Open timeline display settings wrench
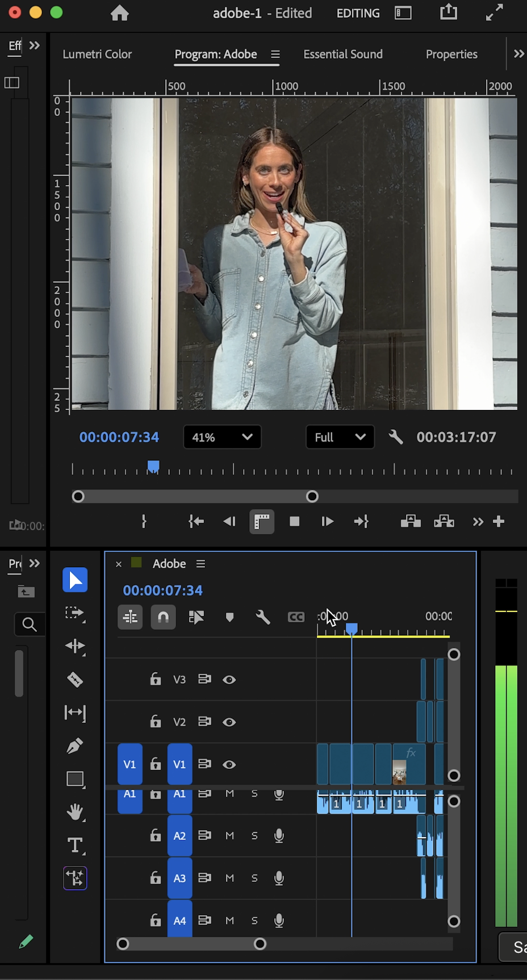This screenshot has height=980, width=527. pyautogui.click(x=262, y=617)
